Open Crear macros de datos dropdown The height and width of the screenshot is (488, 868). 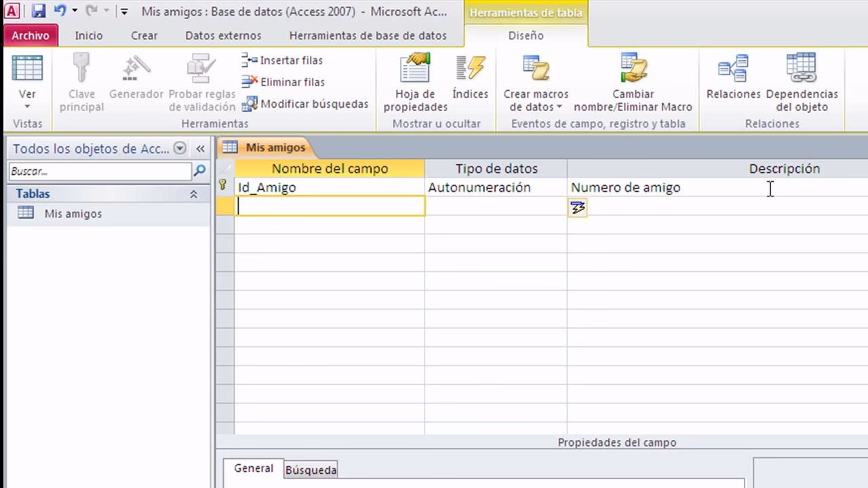[x=536, y=83]
